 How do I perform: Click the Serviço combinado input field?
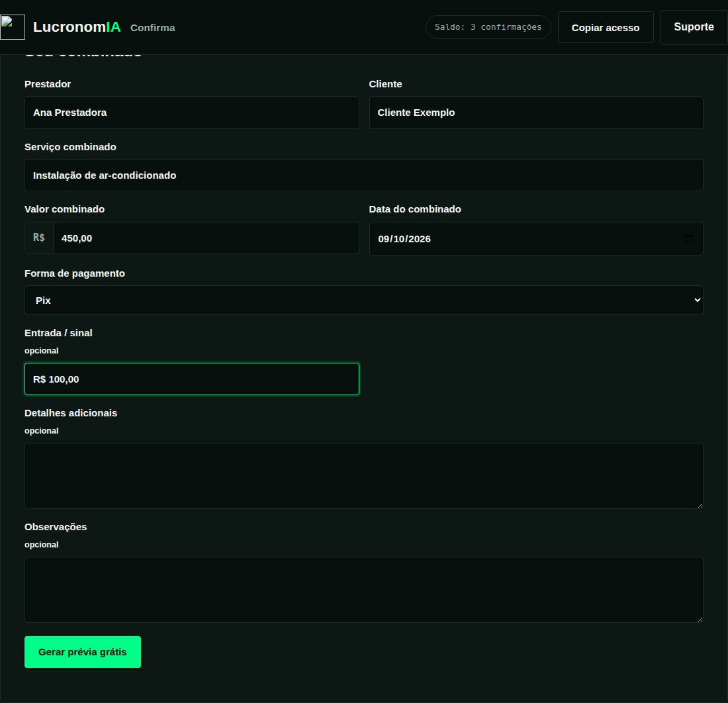pos(363,175)
